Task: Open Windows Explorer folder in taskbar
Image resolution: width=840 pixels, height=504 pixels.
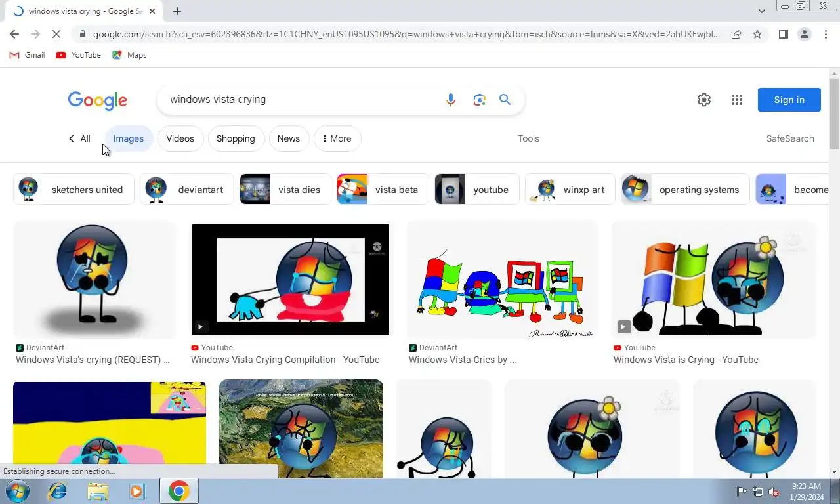Action: pyautogui.click(x=98, y=491)
